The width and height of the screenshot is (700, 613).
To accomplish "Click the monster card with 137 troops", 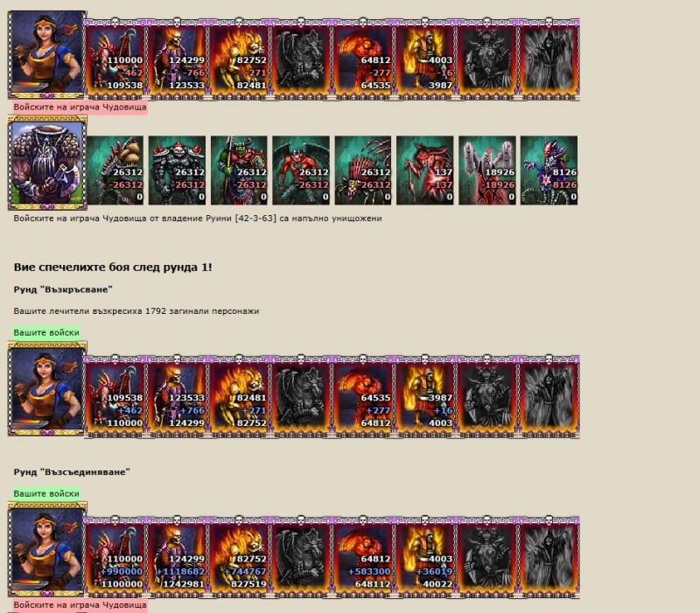I will 424,171.
